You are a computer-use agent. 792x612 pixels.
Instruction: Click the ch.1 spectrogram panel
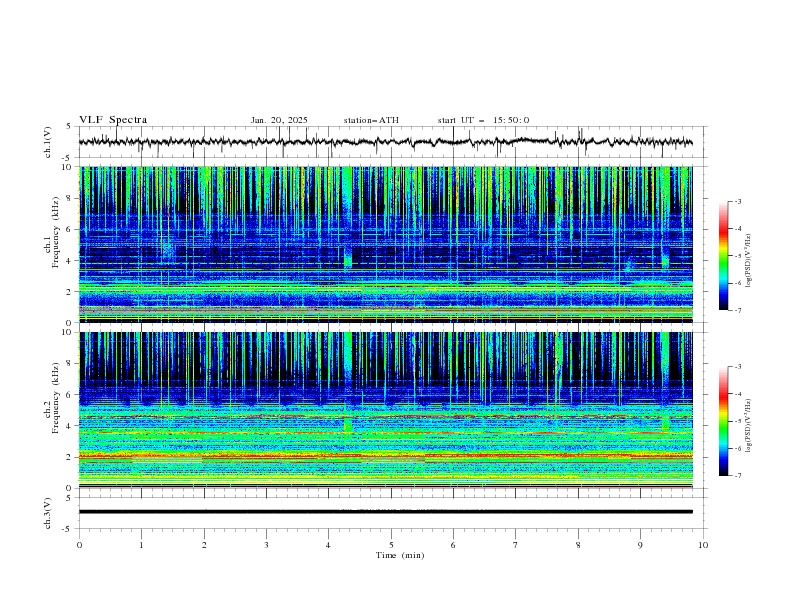[x=385, y=244]
